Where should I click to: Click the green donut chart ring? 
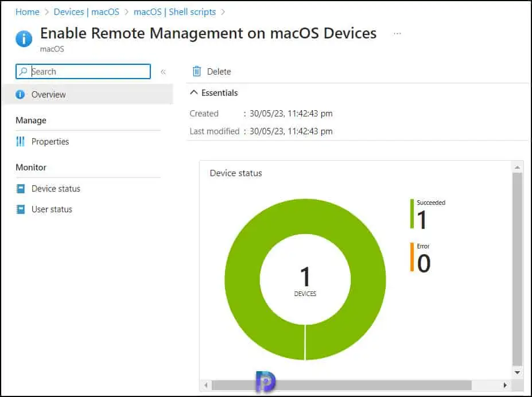click(242, 279)
